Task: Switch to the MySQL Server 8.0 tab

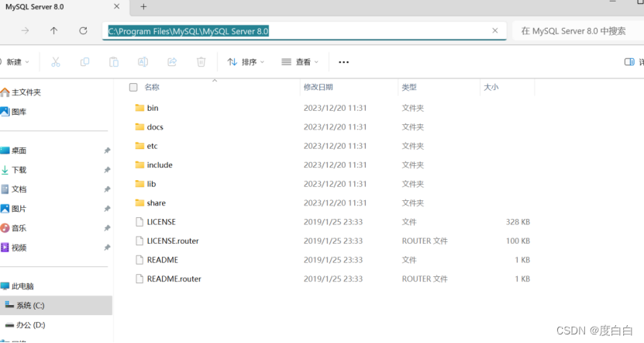Action: pos(35,6)
